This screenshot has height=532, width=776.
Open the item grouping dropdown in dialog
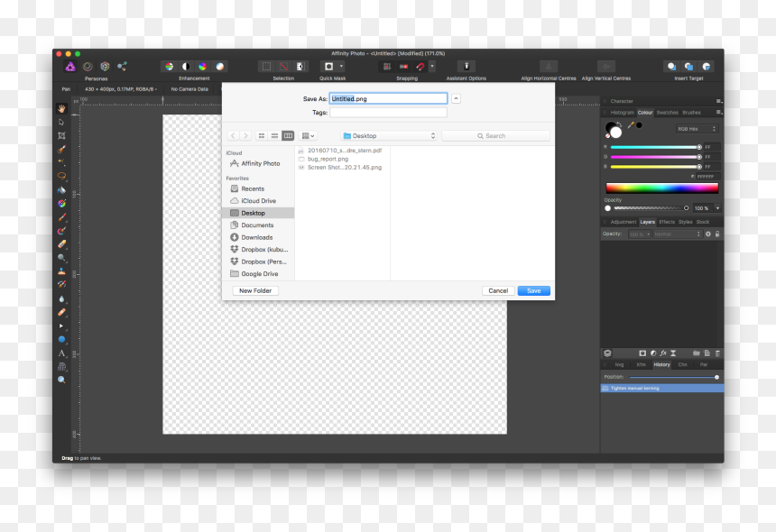tap(308, 135)
